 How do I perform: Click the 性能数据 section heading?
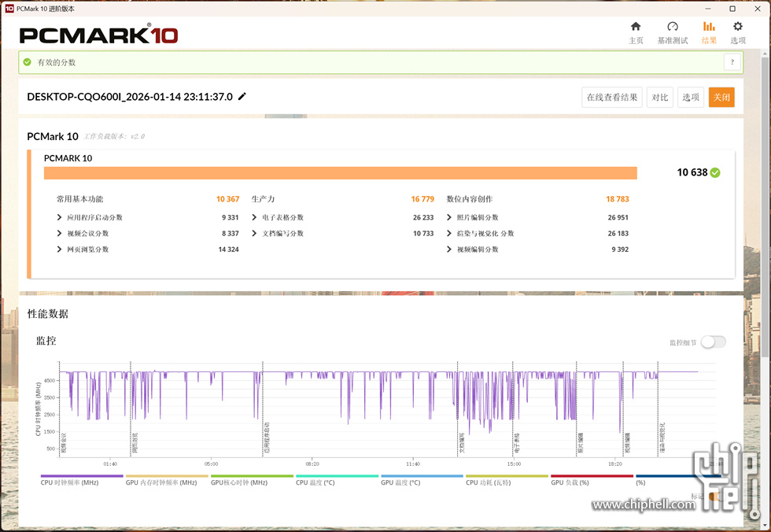[48, 314]
